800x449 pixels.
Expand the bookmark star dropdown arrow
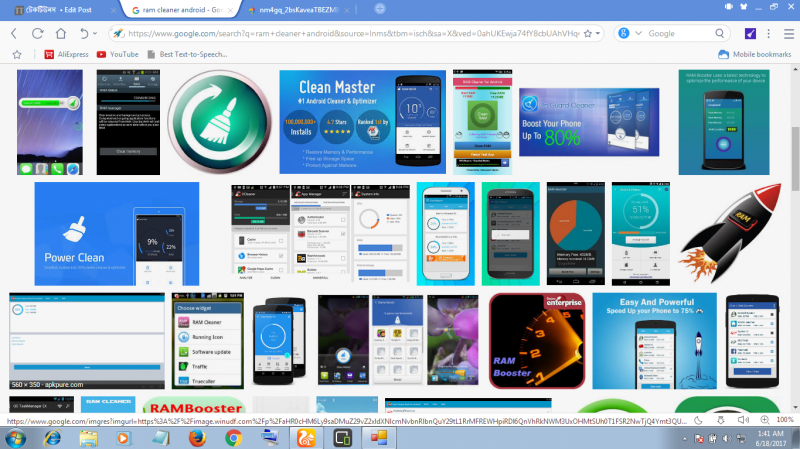point(597,34)
